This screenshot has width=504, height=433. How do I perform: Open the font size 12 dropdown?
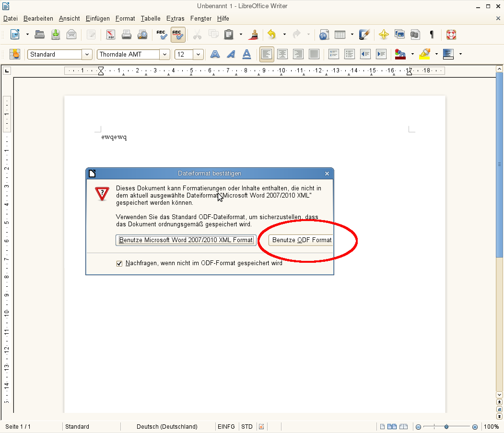pos(198,54)
